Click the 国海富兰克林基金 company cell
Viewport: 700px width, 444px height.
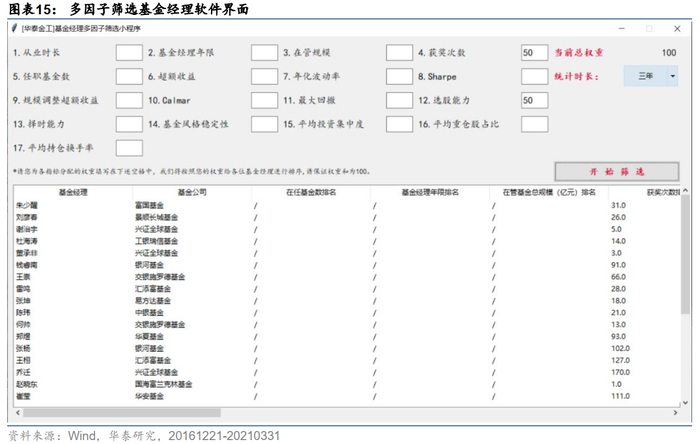click(164, 384)
